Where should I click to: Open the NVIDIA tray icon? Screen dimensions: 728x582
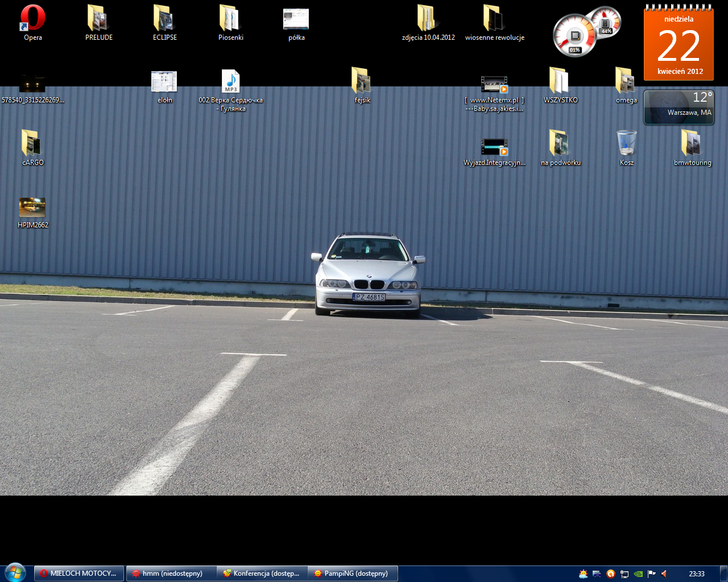click(638, 573)
